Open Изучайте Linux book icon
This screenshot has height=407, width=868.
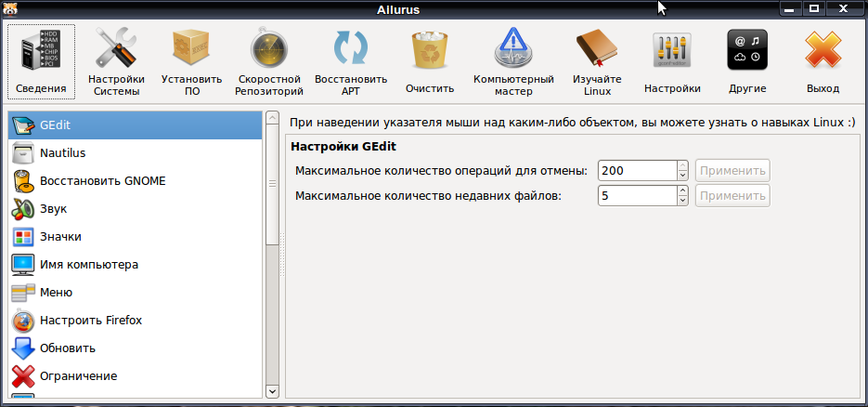[x=597, y=48]
